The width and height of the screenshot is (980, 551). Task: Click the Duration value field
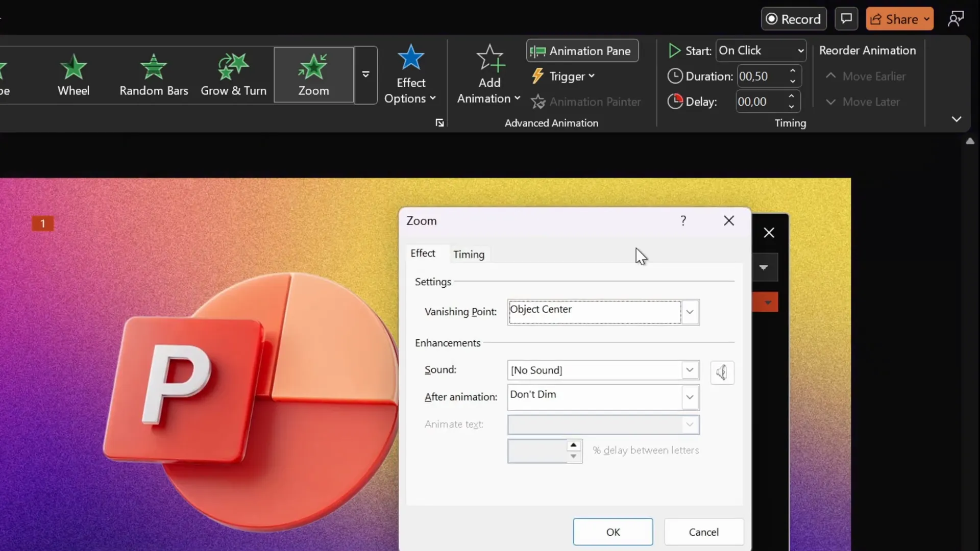(x=761, y=77)
